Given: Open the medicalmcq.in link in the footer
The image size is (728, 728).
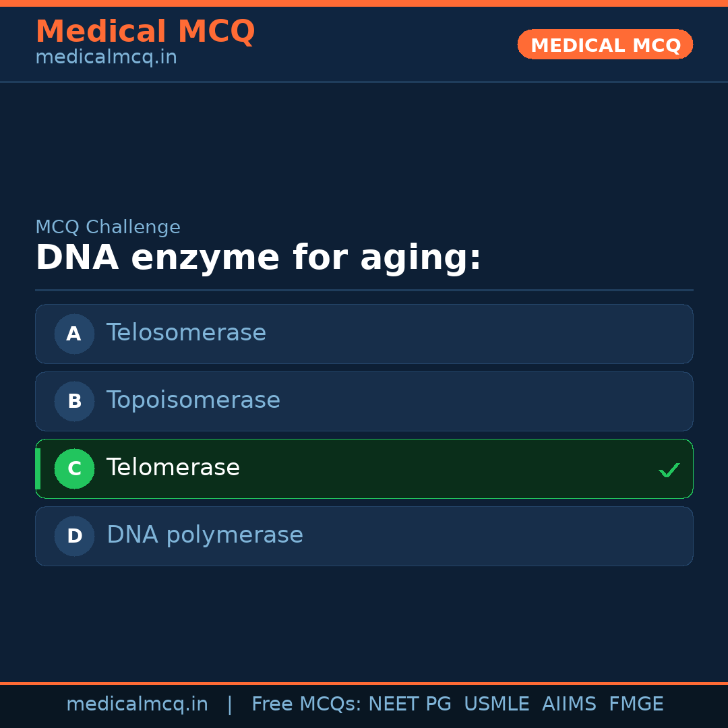Looking at the screenshot, I should pyautogui.click(x=137, y=704).
